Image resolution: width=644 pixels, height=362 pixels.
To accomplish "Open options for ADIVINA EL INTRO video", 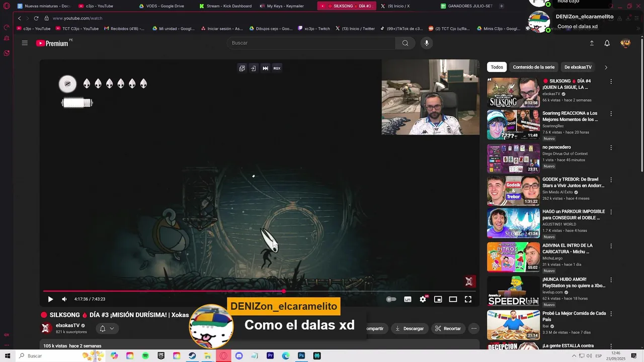I will coord(611,246).
